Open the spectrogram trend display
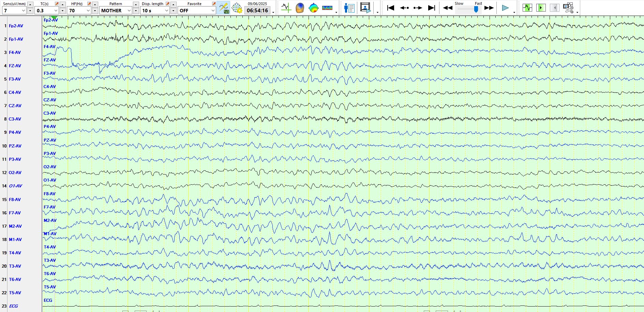Viewport: 644px width, 312px height. point(327,8)
